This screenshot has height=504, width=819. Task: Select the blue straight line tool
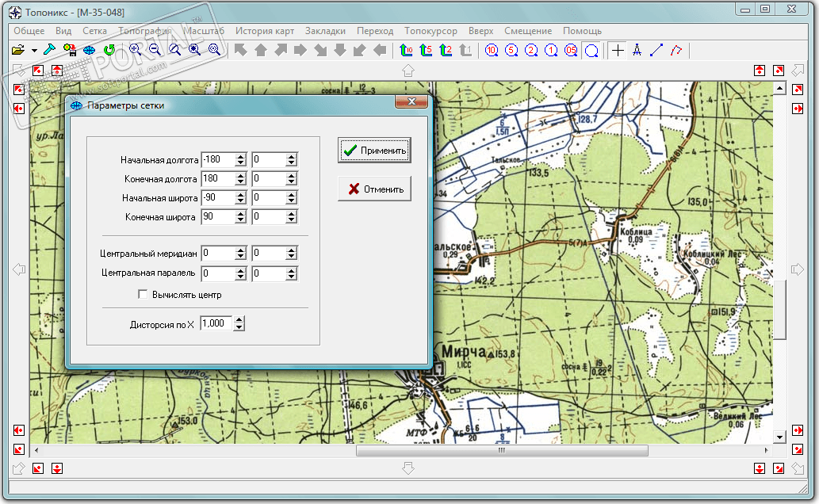656,50
